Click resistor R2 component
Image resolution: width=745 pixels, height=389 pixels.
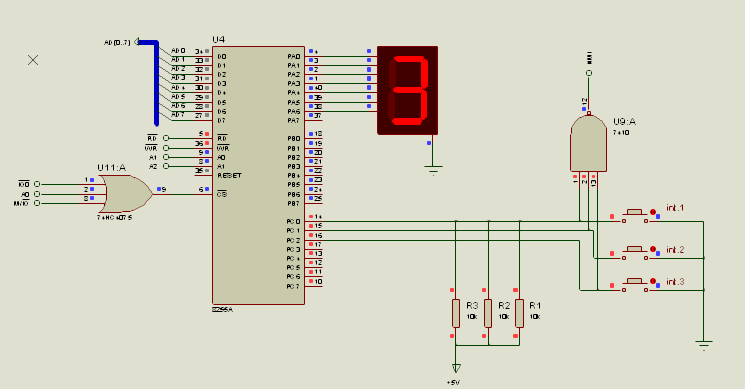[x=488, y=313]
